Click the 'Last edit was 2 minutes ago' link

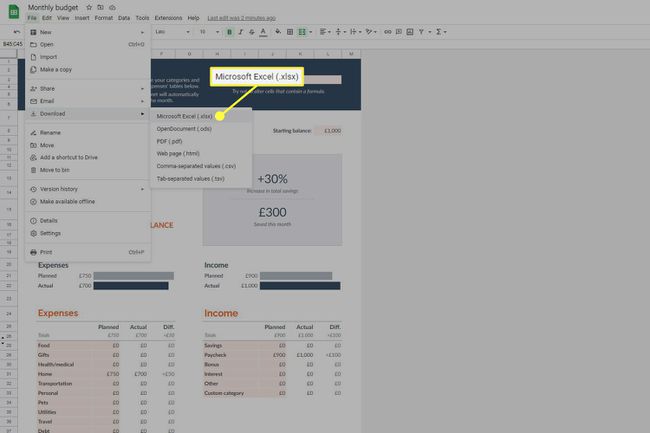[242, 18]
